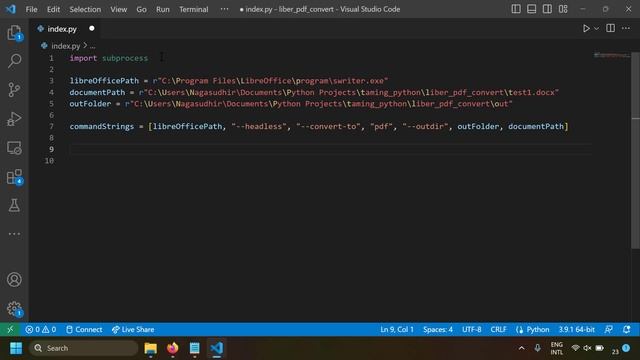Open the Search view
Viewport: 640px width, 360px height.
pyautogui.click(x=14, y=61)
